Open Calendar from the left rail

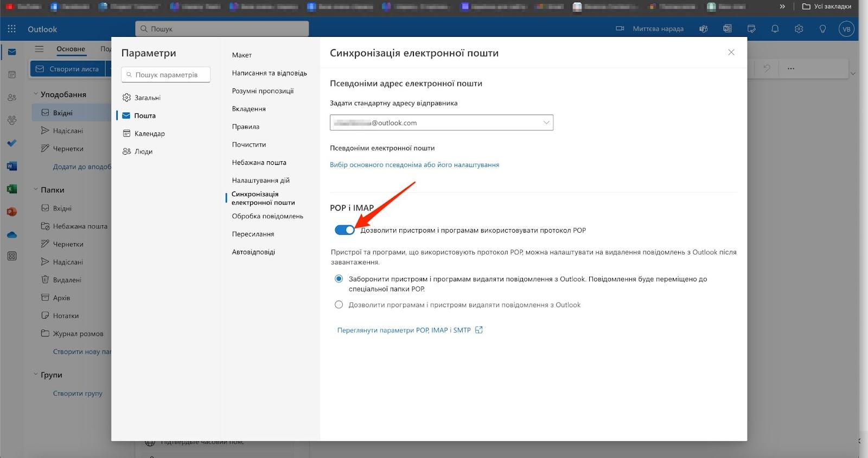pos(12,75)
